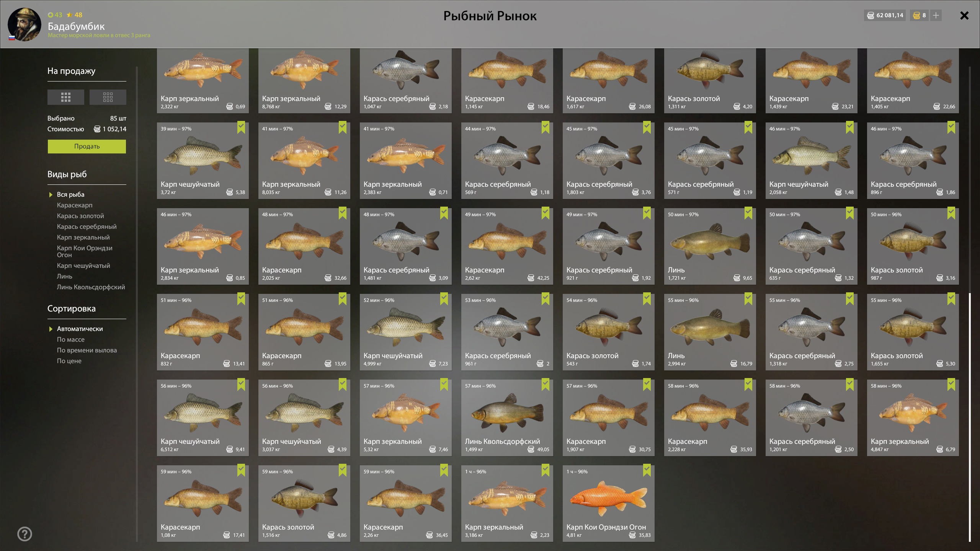Open the help question mark icon
This screenshot has height=551, width=980.
coord(25,534)
